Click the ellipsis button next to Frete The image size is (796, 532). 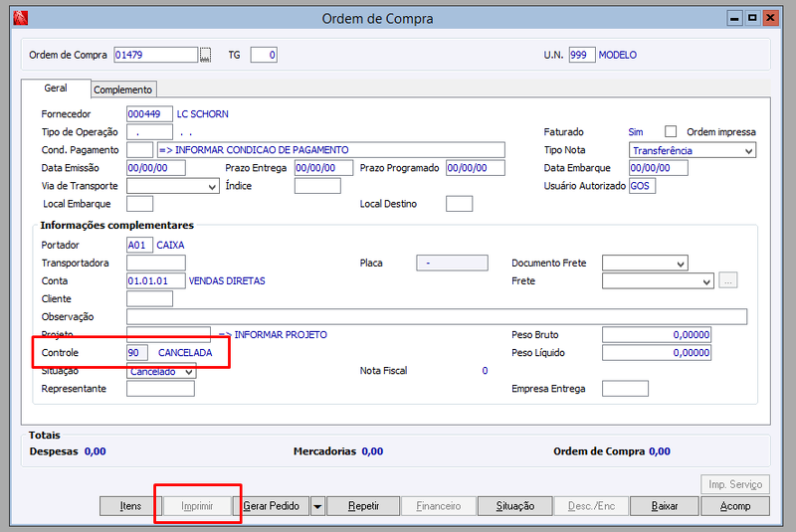(727, 280)
